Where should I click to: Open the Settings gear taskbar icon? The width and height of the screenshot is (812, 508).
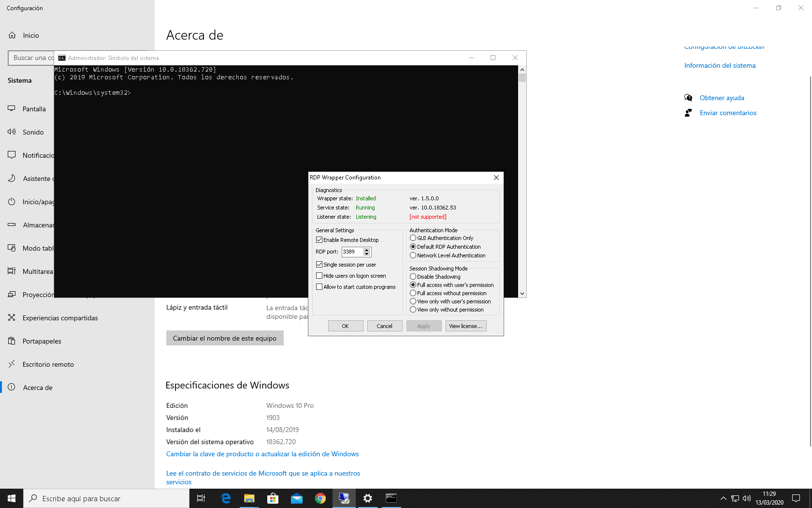tap(367, 498)
